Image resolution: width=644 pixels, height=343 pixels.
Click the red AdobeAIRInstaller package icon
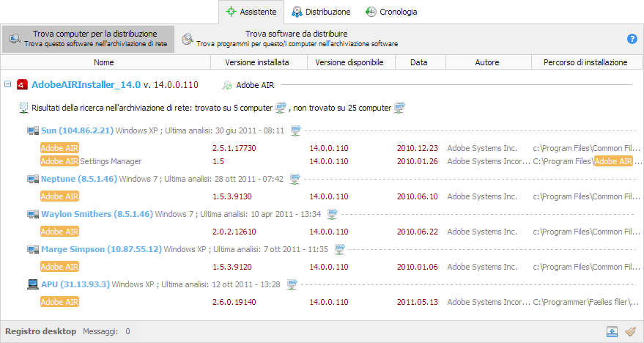click(x=22, y=84)
